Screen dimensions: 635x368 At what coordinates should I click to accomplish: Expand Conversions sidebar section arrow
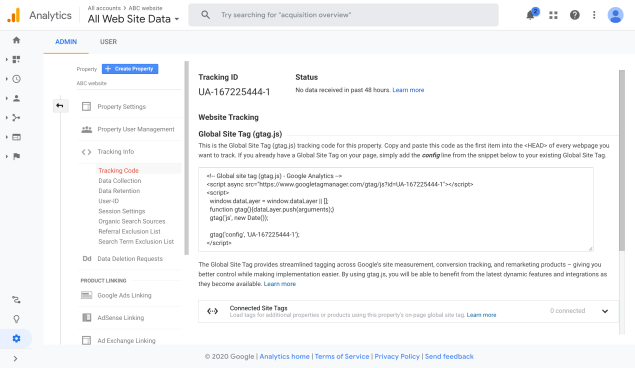pyautogui.click(x=6, y=156)
